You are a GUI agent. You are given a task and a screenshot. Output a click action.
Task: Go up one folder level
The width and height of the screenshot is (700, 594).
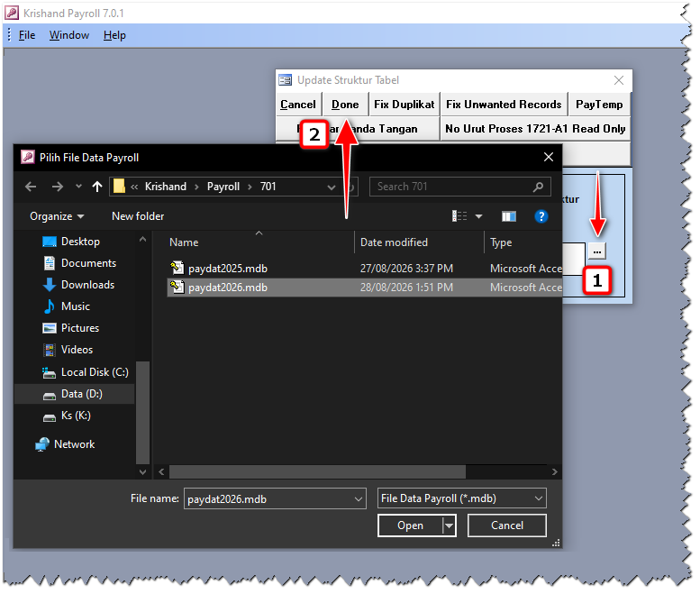coord(97,187)
